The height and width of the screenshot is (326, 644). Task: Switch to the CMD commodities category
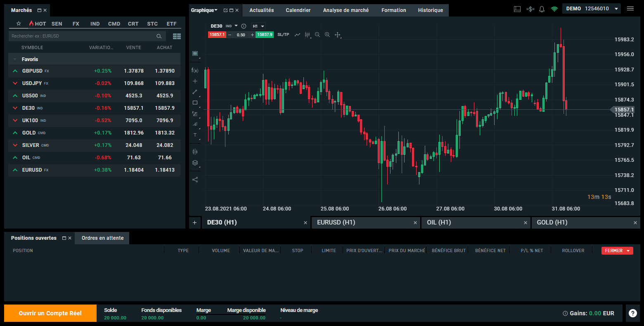[114, 24]
